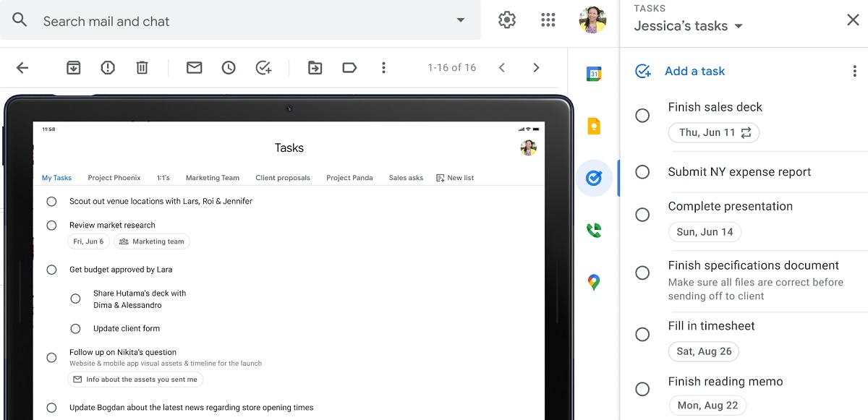Open Google Keep from the side panel

(x=594, y=124)
